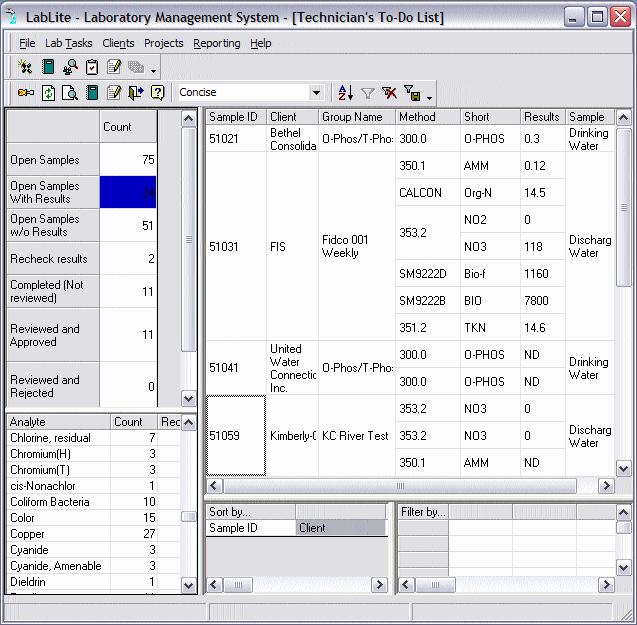The height and width of the screenshot is (625, 637).
Task: Select the Coliform Bacteria analyte row
Action: 94,502
